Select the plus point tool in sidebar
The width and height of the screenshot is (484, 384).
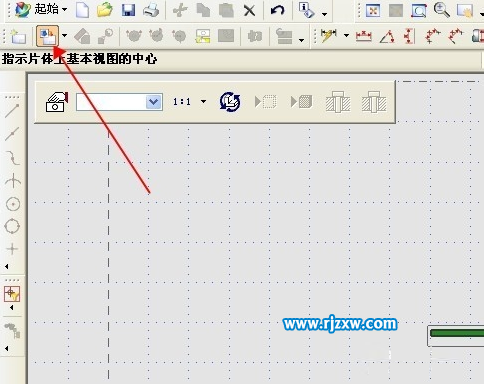pyautogui.click(x=12, y=249)
